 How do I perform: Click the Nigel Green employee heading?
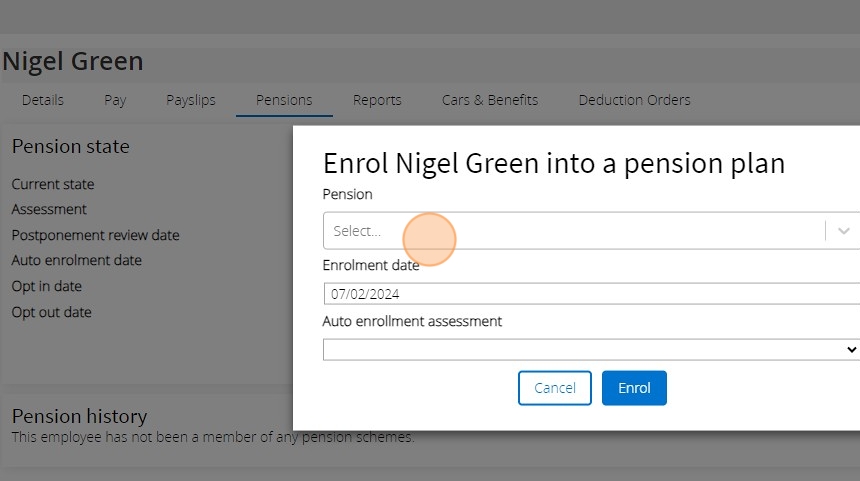click(x=73, y=62)
